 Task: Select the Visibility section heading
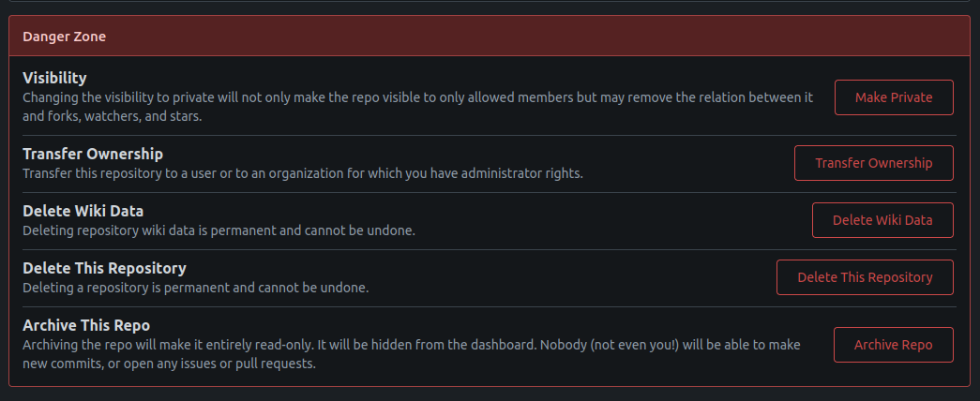pyautogui.click(x=54, y=78)
